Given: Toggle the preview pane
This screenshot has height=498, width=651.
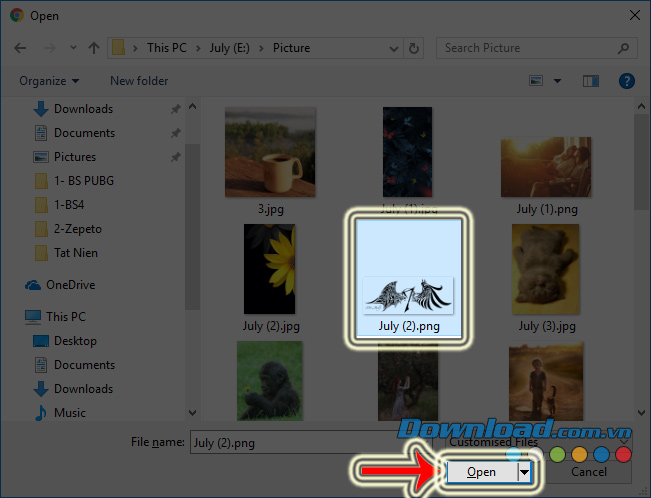Looking at the screenshot, I should (x=590, y=81).
